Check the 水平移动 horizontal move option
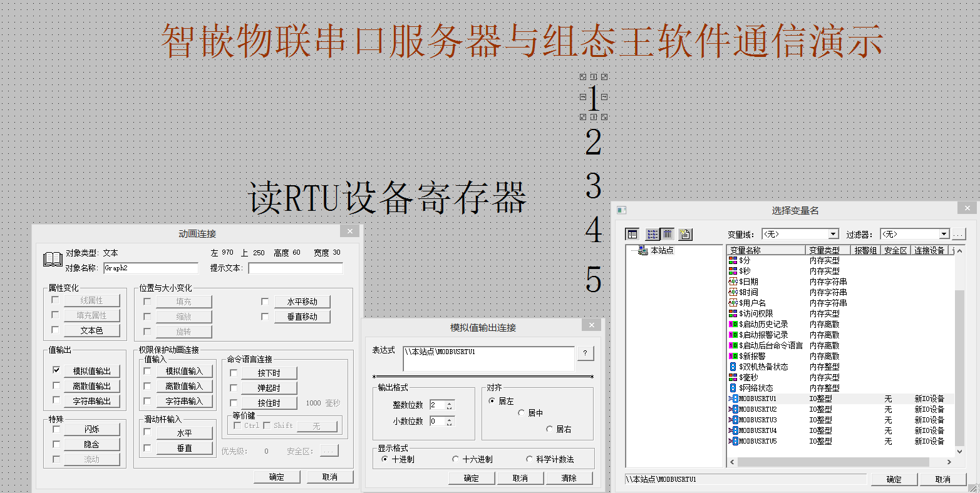The height and width of the screenshot is (493, 980). pos(264,301)
